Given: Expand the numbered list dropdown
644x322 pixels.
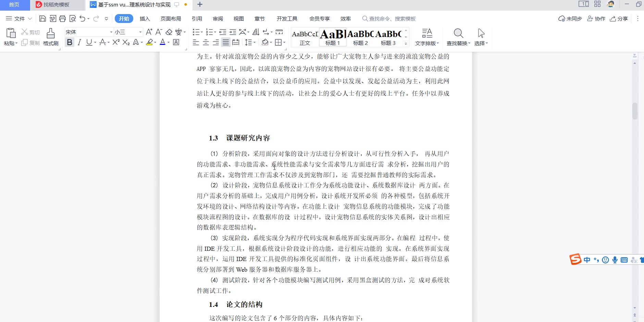Looking at the screenshot, I should pyautogui.click(x=215, y=32).
